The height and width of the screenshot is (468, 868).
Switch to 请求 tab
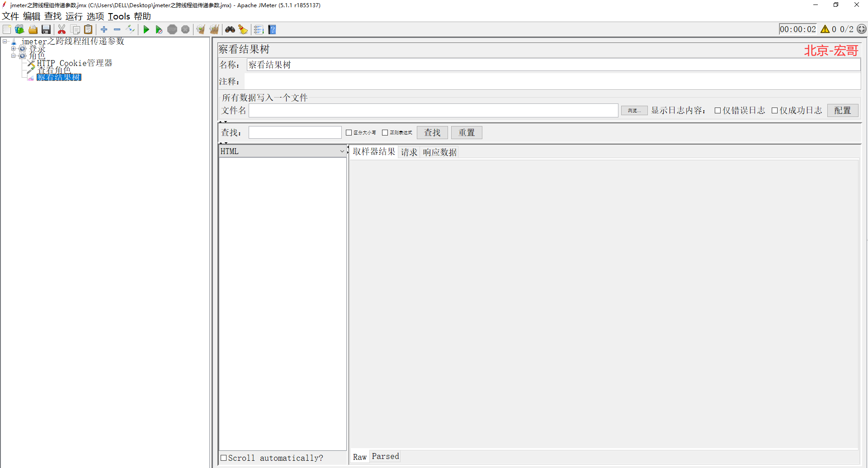tap(409, 152)
